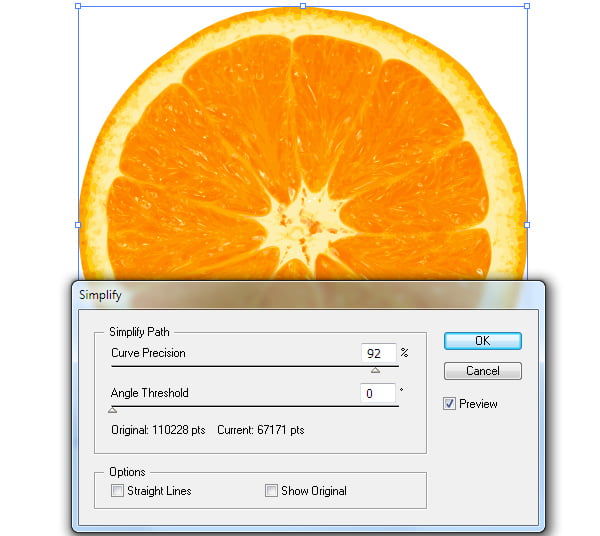
Task: Click the right-middle selection handle
Action: coord(527,225)
